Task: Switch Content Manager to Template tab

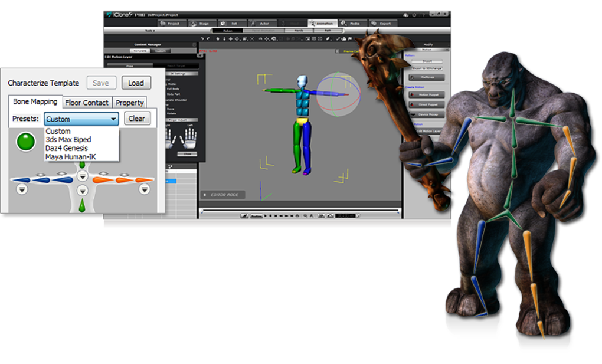Action: click(x=140, y=51)
